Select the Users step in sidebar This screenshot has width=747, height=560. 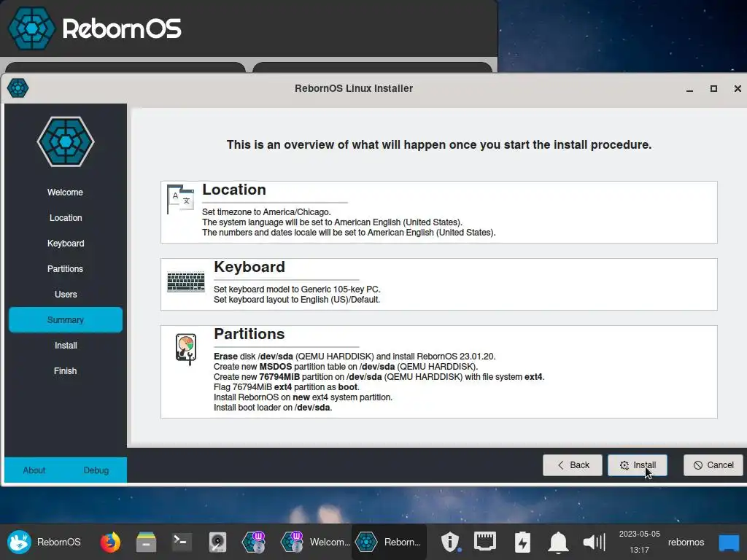[65, 295]
